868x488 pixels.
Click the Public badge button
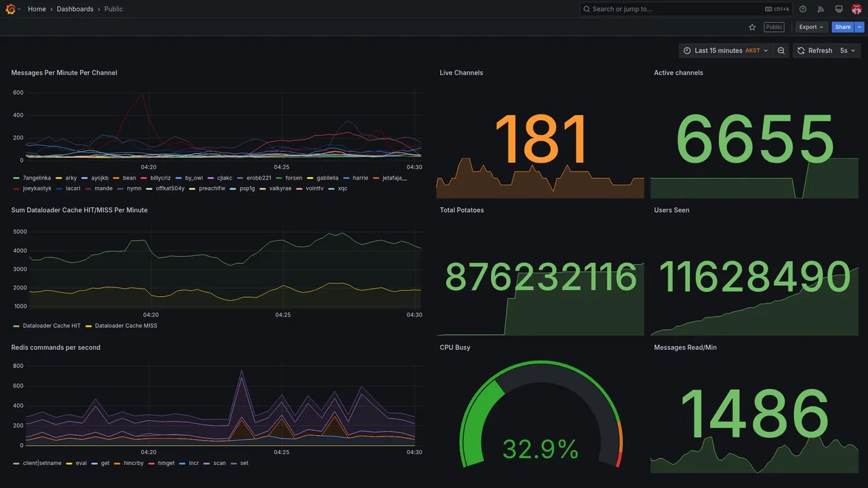774,27
